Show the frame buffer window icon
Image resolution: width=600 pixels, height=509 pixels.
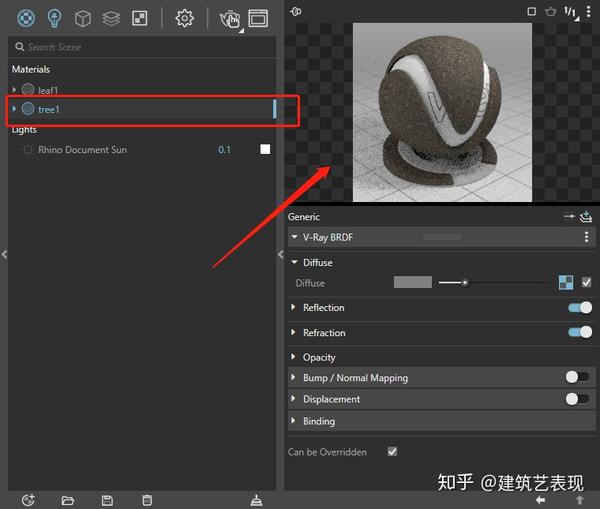[x=258, y=18]
